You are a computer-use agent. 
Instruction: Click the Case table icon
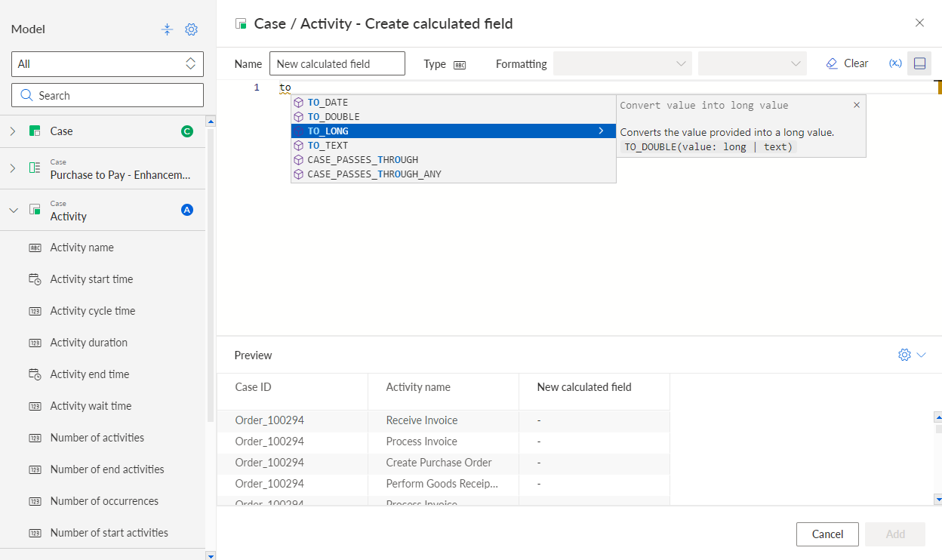[x=35, y=131]
